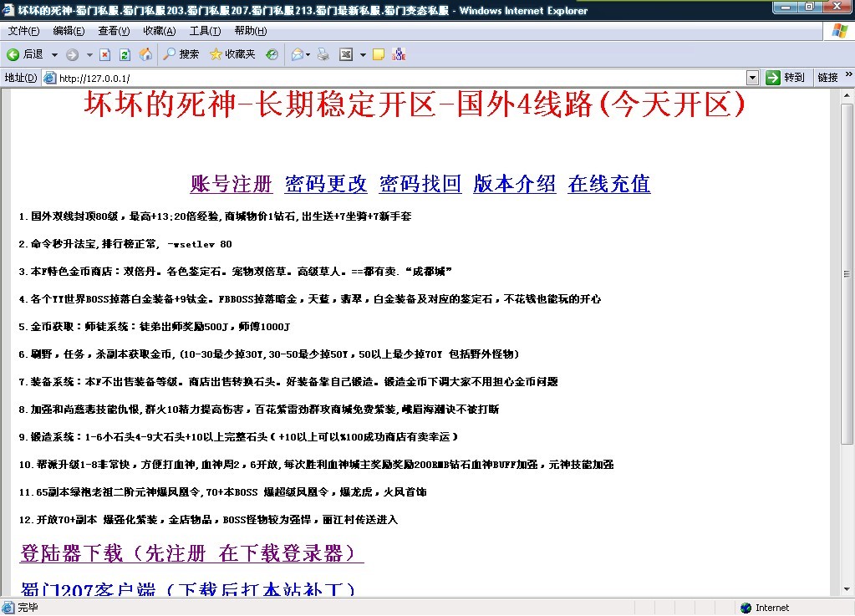The width and height of the screenshot is (855, 616).
Task: Click the Stop loading icon
Action: [x=105, y=54]
